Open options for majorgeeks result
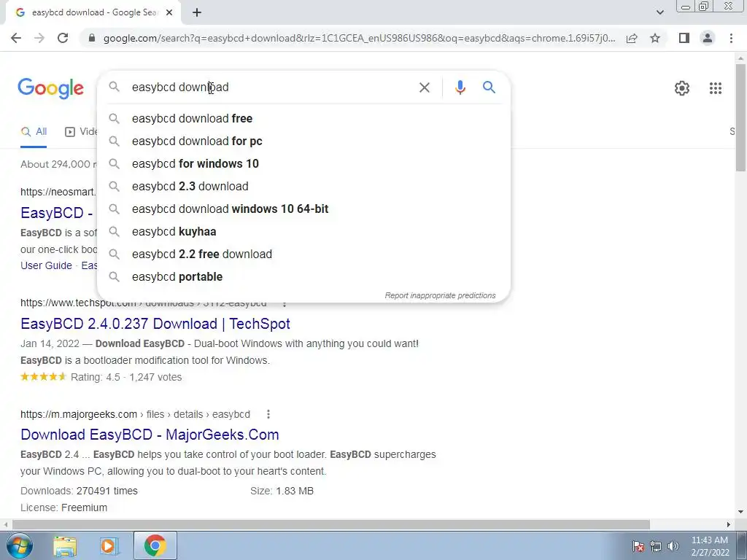The width and height of the screenshot is (747, 560). pos(268,414)
